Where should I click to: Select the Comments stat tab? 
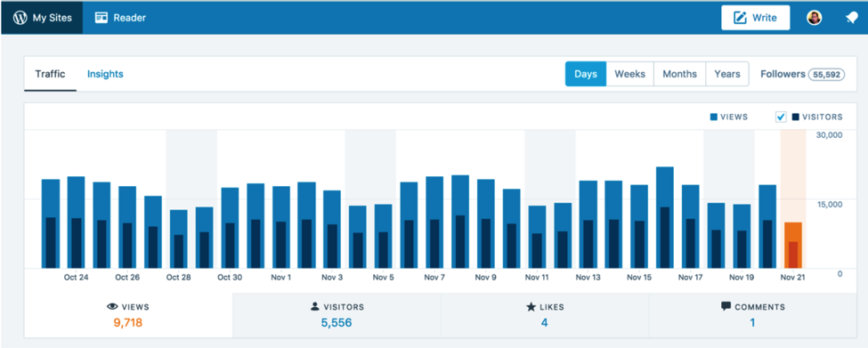(753, 315)
